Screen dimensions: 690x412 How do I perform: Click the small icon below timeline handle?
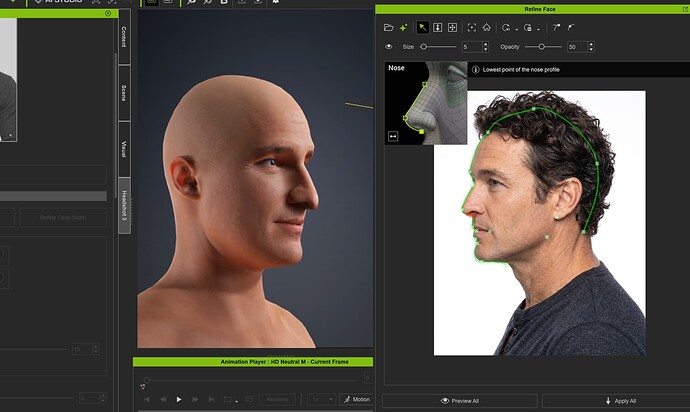143,386
